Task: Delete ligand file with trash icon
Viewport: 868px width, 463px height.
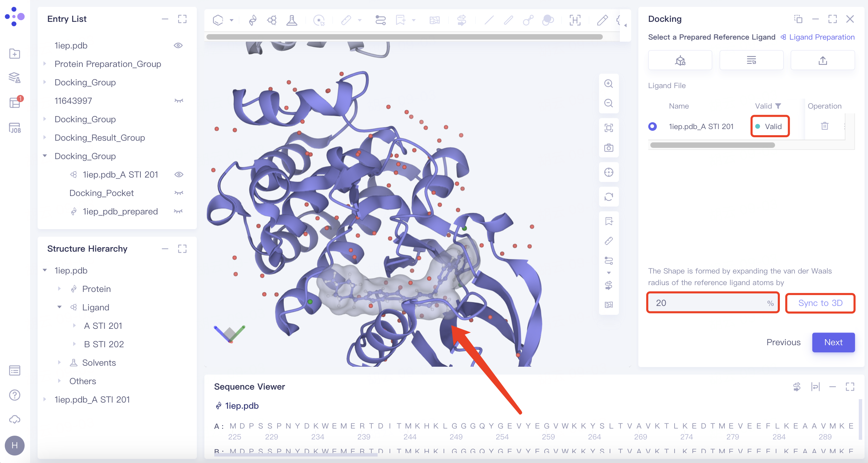Action: (825, 126)
